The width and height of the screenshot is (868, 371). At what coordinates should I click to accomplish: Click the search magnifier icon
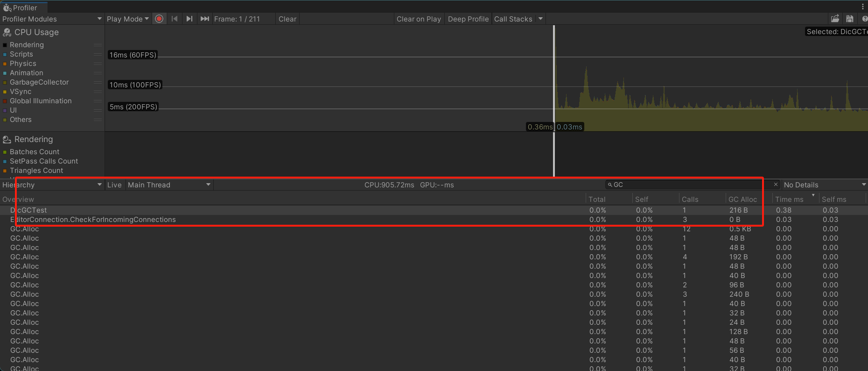(x=610, y=185)
